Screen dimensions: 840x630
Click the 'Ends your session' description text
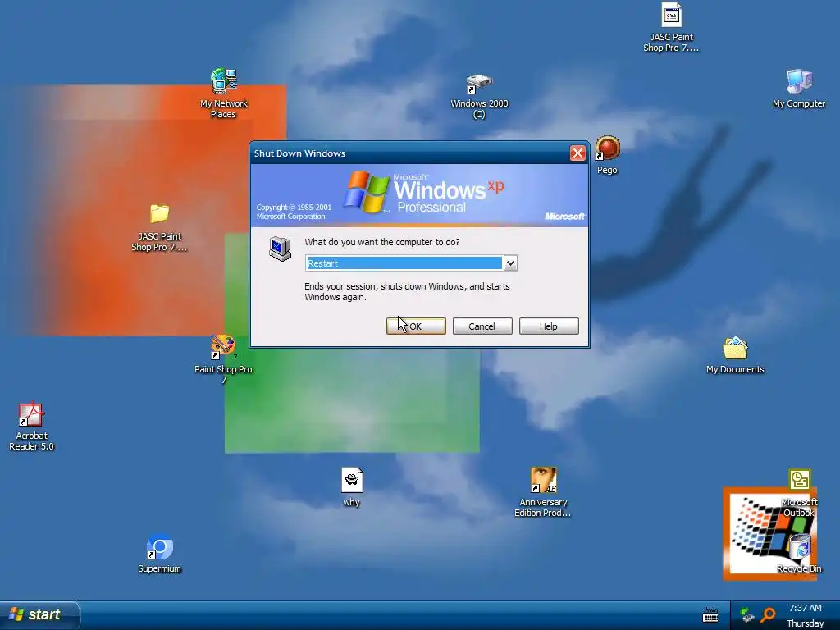pos(407,292)
